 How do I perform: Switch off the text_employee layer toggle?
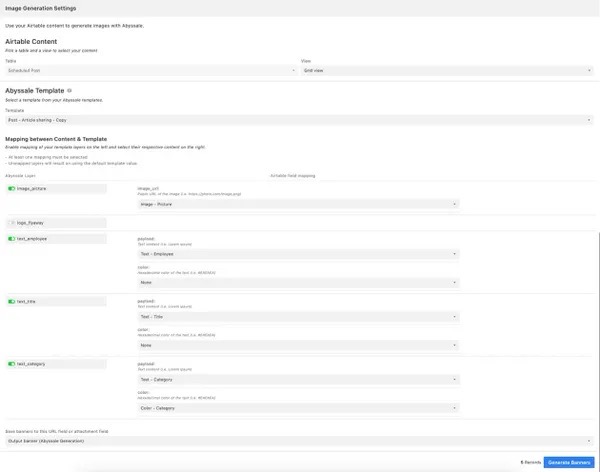point(11,238)
